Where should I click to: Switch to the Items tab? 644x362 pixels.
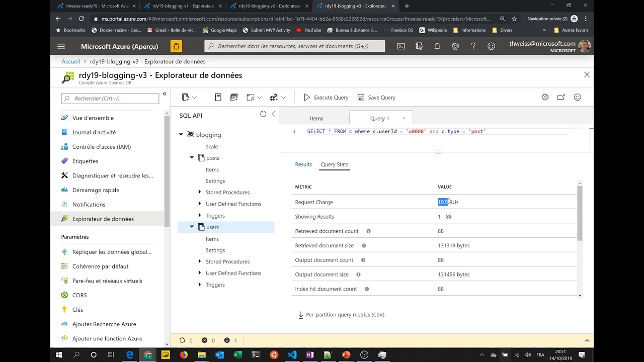(316, 119)
